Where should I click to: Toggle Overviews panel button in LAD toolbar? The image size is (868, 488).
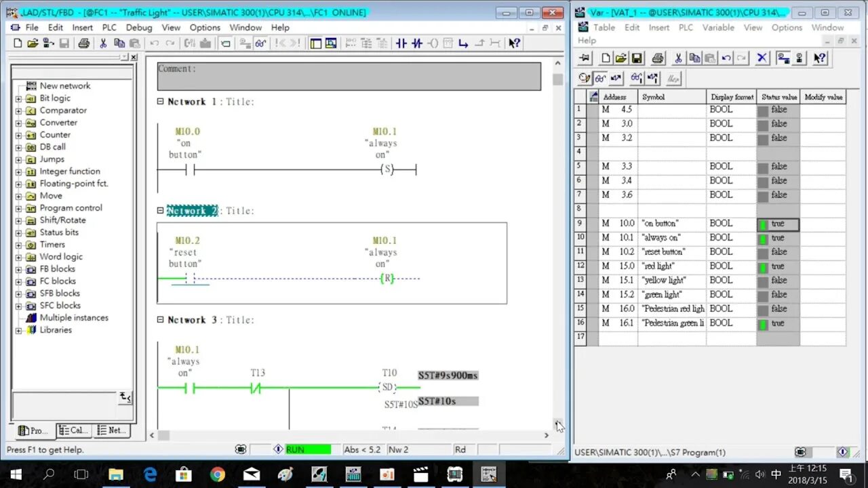(315, 43)
